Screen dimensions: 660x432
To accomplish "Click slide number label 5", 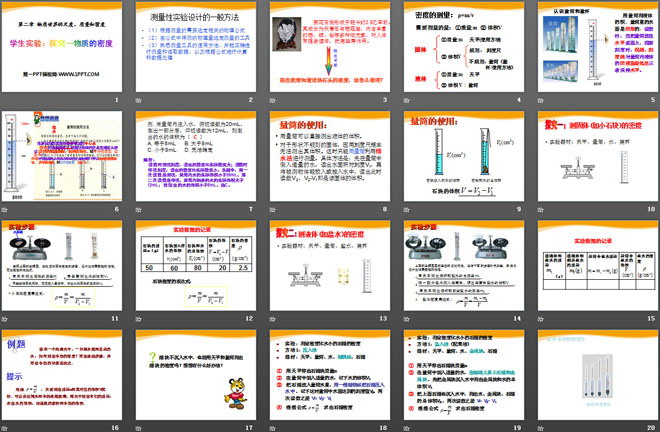I will 653,100.
